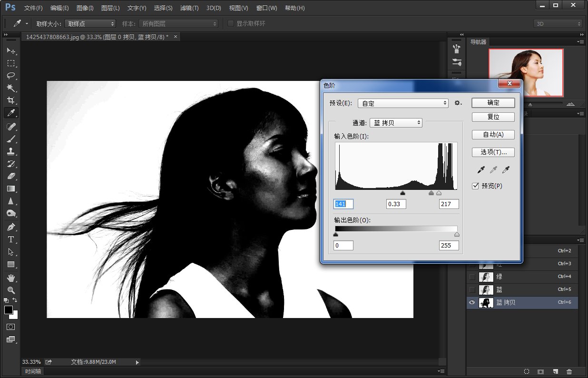Screen dimensions: 588x378
Task: Select the Horizontal Type tool
Action: [x=11, y=239]
